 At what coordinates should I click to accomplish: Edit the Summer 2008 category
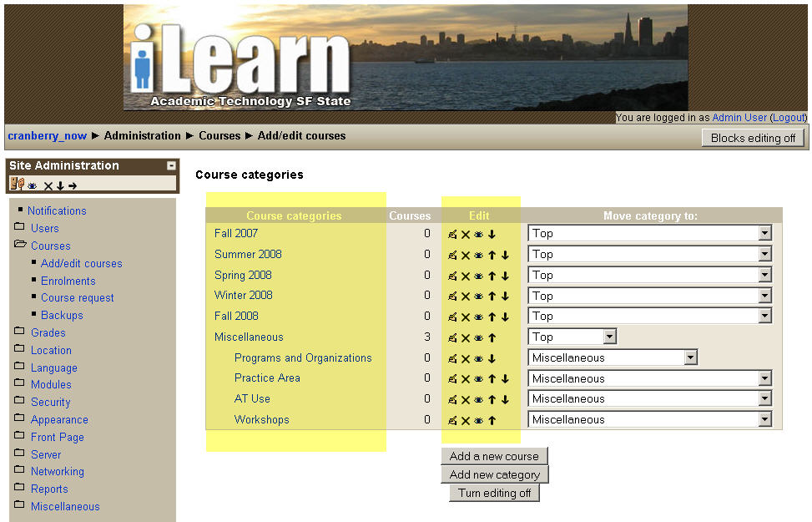tap(452, 255)
